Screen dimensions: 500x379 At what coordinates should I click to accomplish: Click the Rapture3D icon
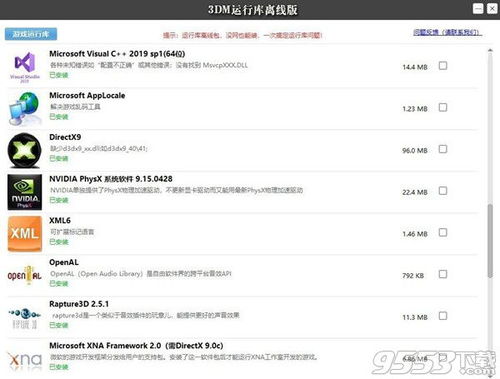tap(25, 318)
